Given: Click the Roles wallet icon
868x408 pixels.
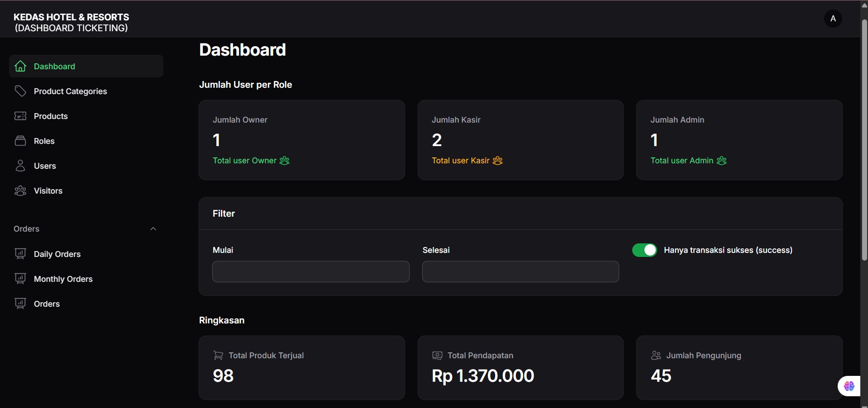Looking at the screenshot, I should point(20,140).
